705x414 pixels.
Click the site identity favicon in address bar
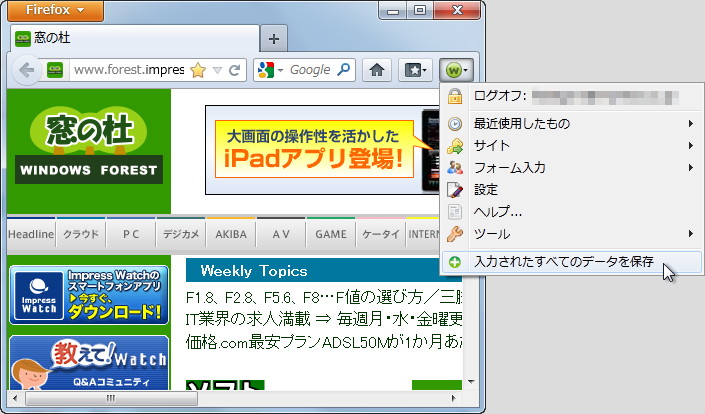click(55, 70)
